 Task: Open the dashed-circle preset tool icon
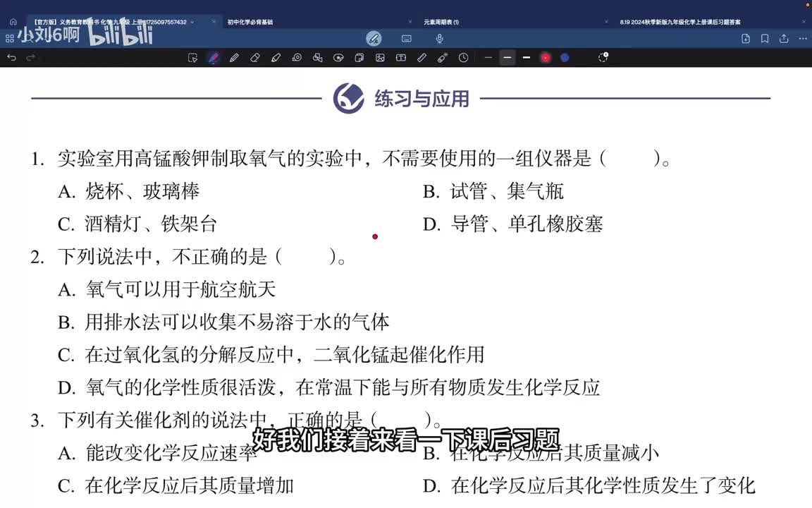603,58
